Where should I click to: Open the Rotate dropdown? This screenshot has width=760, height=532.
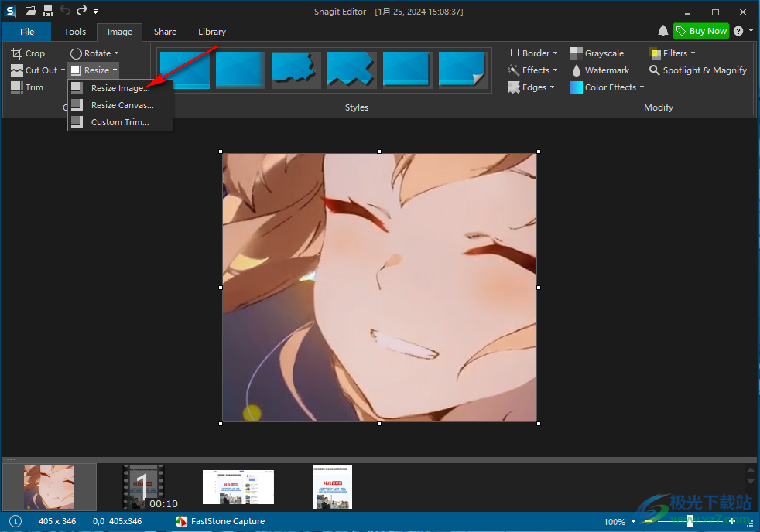tap(94, 53)
